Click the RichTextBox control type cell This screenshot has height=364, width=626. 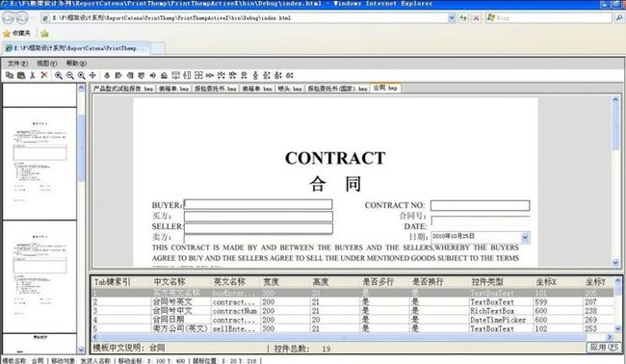tap(501, 311)
